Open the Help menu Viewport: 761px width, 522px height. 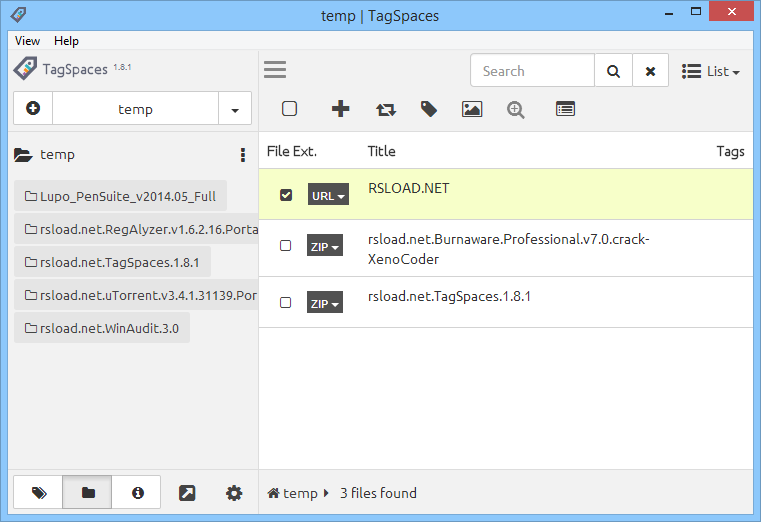pos(66,41)
